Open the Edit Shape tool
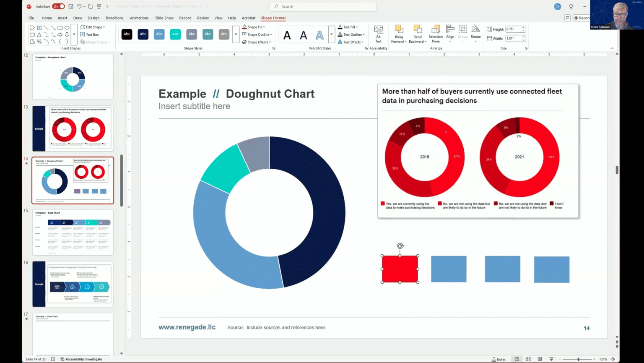This screenshot has width=644, height=363. (93, 26)
